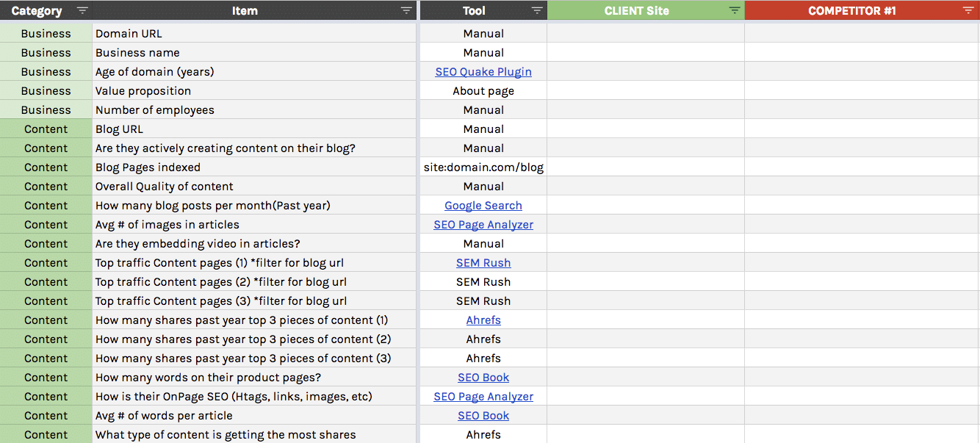Open SEO Page Analyzer for image averages

pyautogui.click(x=483, y=224)
